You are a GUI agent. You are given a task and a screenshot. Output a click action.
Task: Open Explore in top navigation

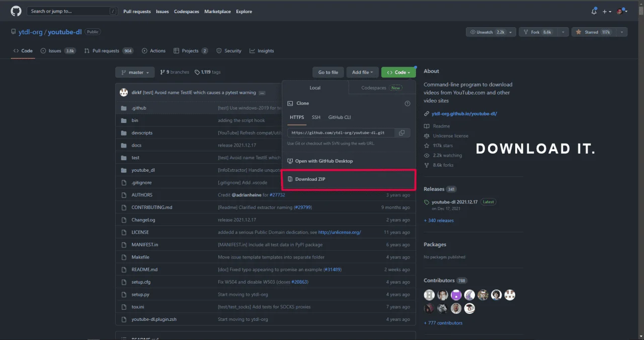(244, 12)
